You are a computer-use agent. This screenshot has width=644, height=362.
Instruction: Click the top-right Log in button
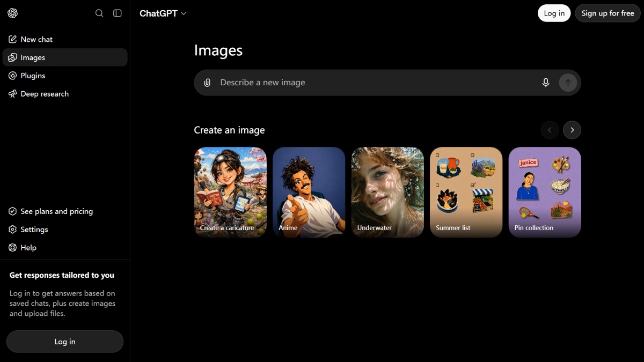[554, 13]
